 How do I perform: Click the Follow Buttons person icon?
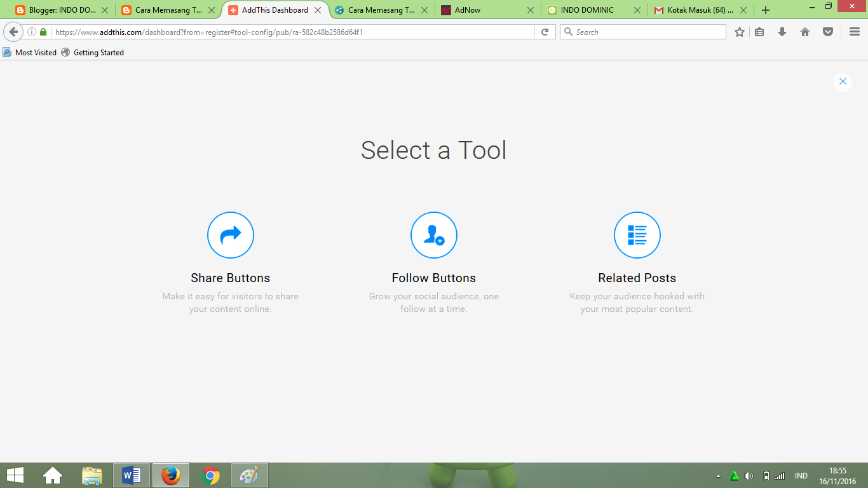(434, 235)
